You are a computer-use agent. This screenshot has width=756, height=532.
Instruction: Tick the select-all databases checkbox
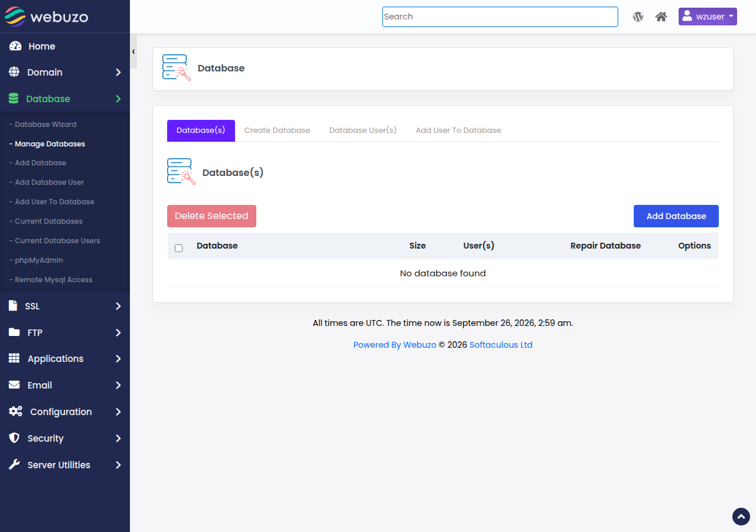(x=179, y=248)
